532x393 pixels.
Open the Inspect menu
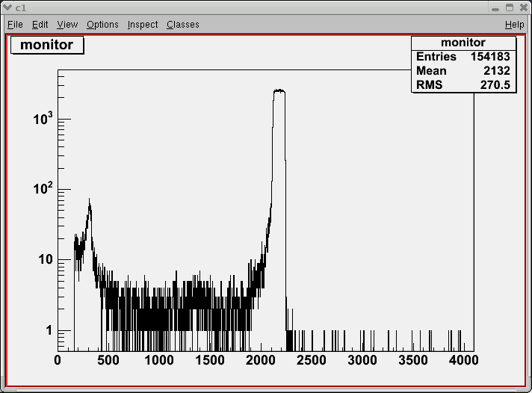coord(143,25)
